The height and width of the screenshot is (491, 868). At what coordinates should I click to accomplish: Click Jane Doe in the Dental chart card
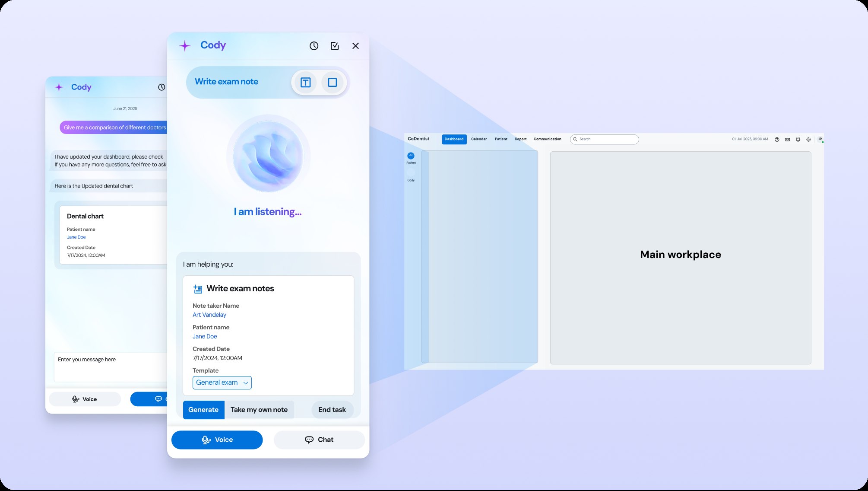[x=76, y=237]
